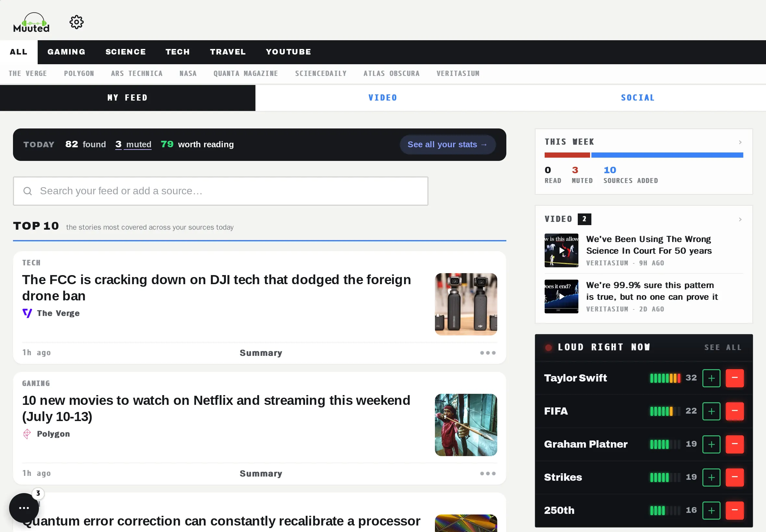Open the DJI cameras thumbnail
Viewport: 766px width, 532px height.
[x=466, y=304]
